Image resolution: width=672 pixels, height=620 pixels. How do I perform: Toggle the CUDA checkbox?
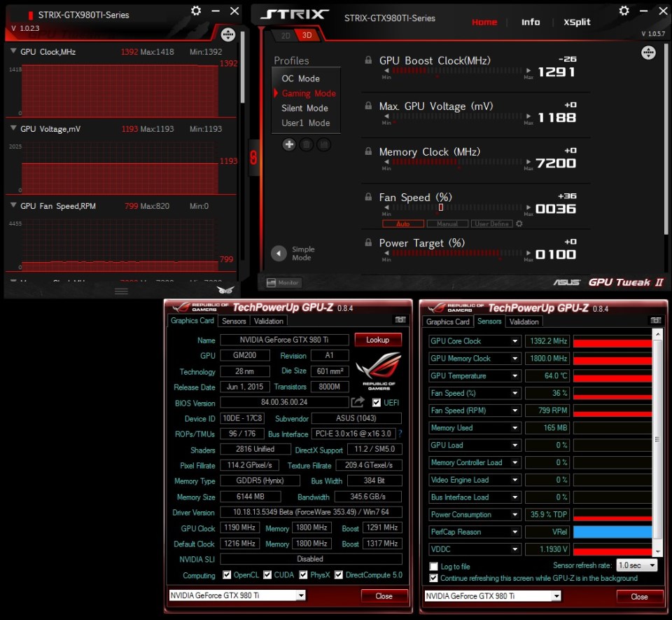[267, 574]
